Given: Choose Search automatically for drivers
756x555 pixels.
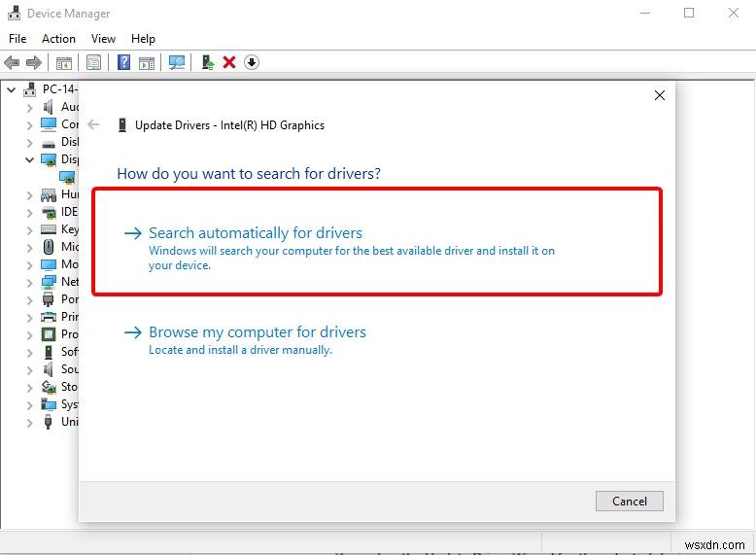Looking at the screenshot, I should click(256, 233).
